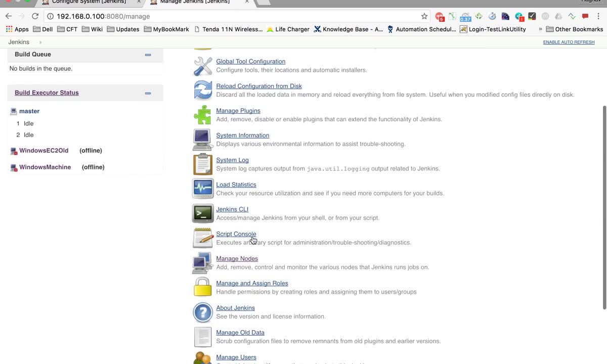Switch to the Configure System [Jenkins] tab
Screen dimensions: 607x364
(x=89, y=2)
